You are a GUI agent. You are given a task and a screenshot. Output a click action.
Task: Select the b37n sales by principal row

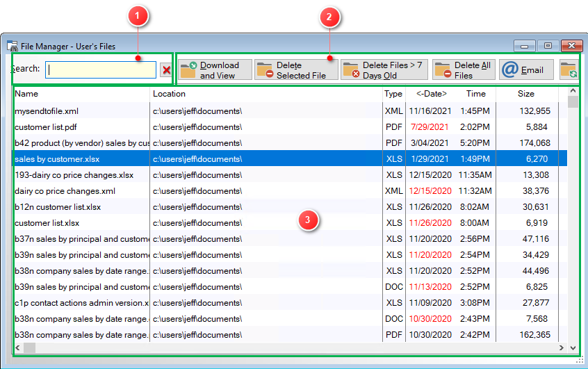[x=290, y=239]
